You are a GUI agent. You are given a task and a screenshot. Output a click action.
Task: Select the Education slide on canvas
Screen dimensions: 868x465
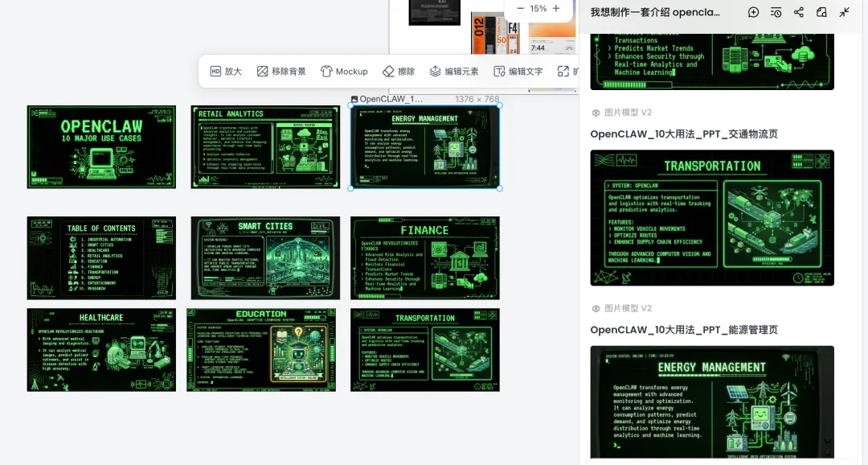point(261,350)
